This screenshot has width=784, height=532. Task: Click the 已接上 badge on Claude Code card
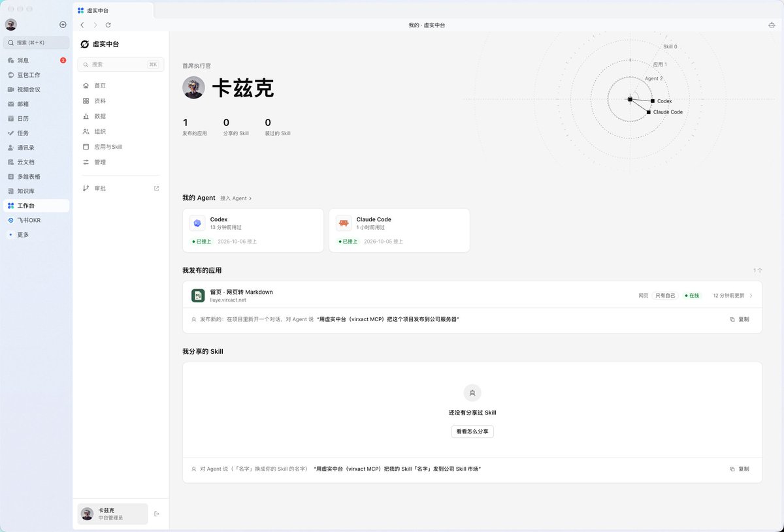[348, 242]
